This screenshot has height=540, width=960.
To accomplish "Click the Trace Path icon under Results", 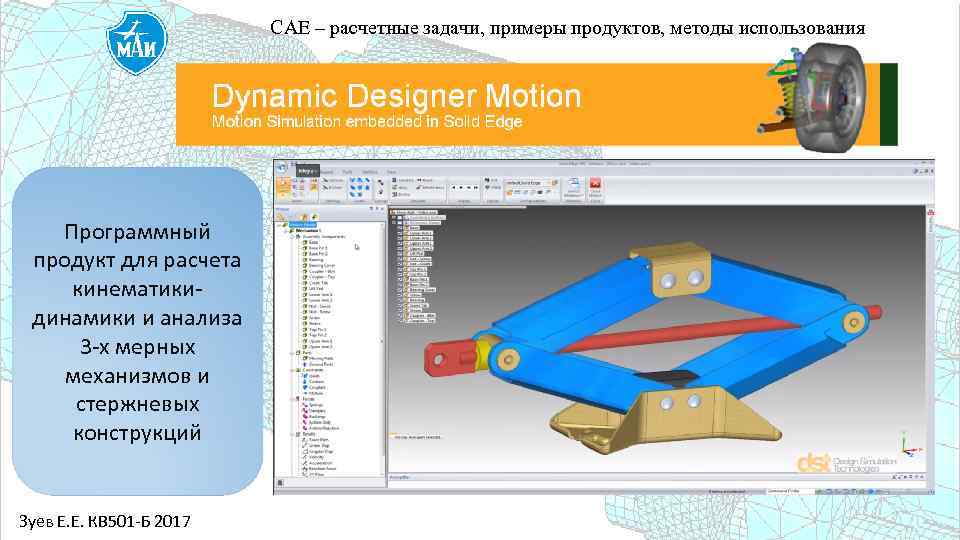I will pos(305,440).
